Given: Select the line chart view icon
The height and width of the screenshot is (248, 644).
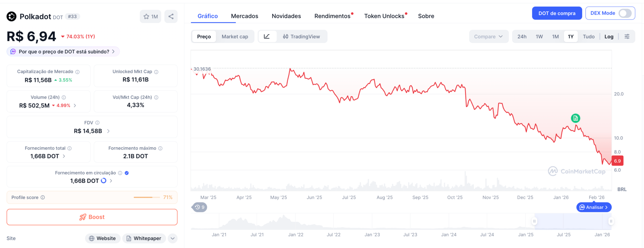Looking at the screenshot, I should [x=267, y=37].
